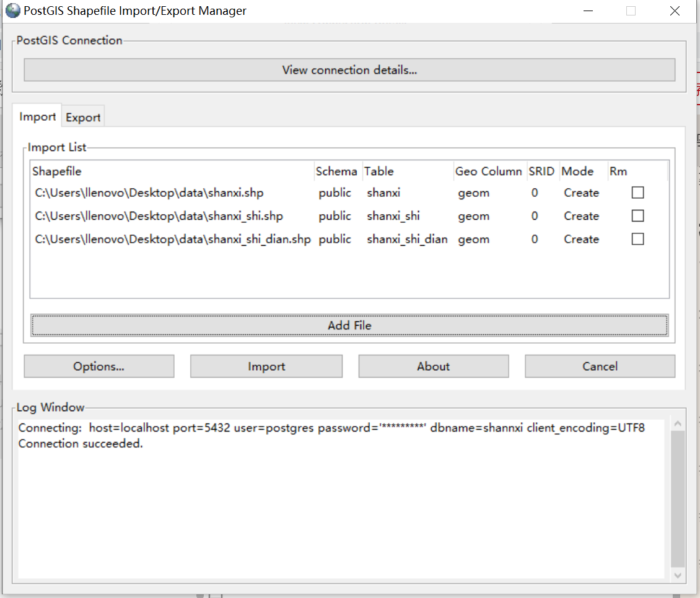Open the About dialog

pos(433,366)
